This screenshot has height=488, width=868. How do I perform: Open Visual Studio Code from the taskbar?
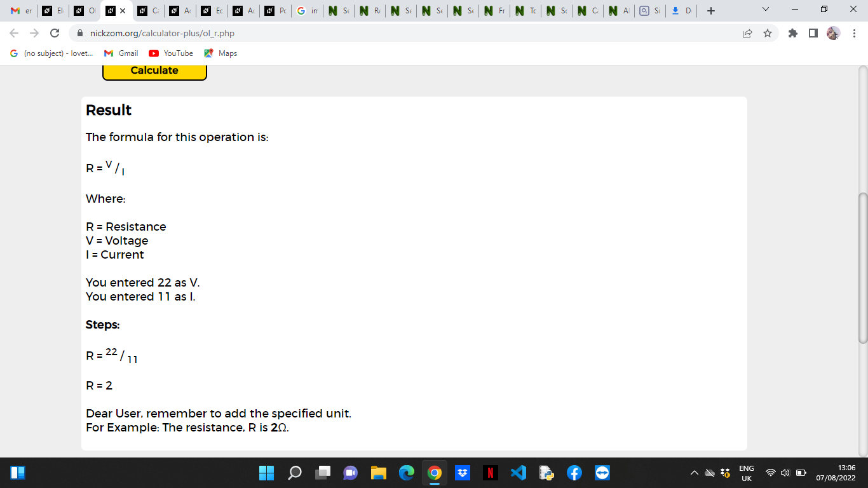(519, 473)
